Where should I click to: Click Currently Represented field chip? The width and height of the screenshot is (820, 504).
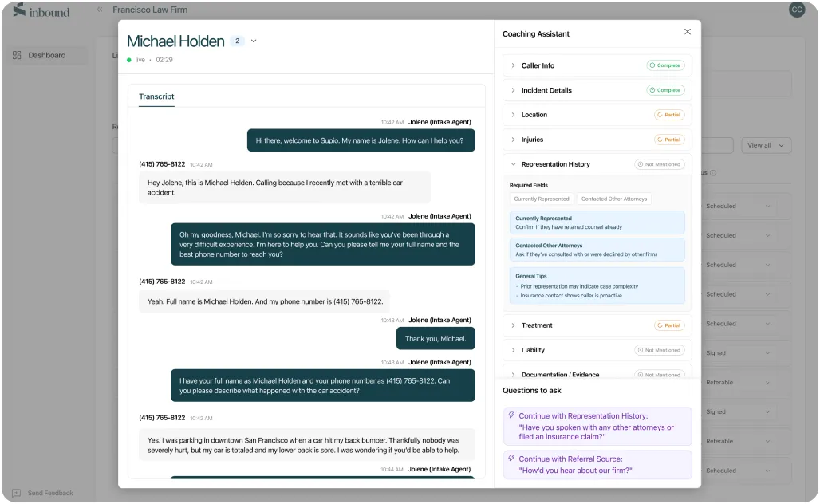tap(542, 199)
